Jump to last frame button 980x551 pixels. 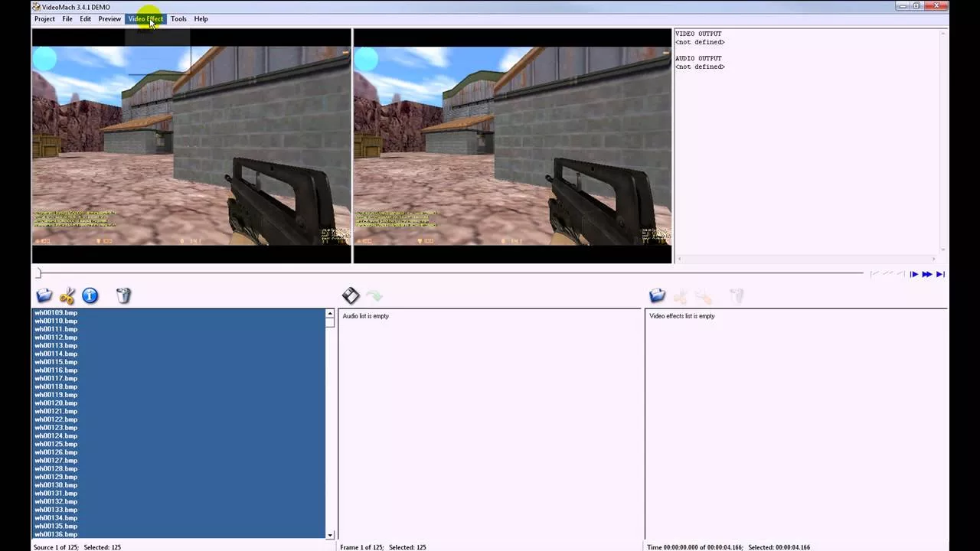(x=940, y=274)
